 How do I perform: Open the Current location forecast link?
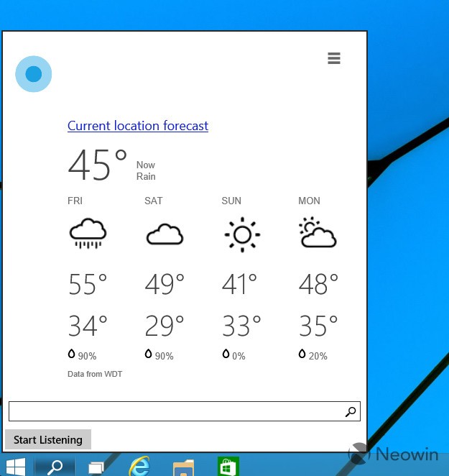(x=138, y=126)
